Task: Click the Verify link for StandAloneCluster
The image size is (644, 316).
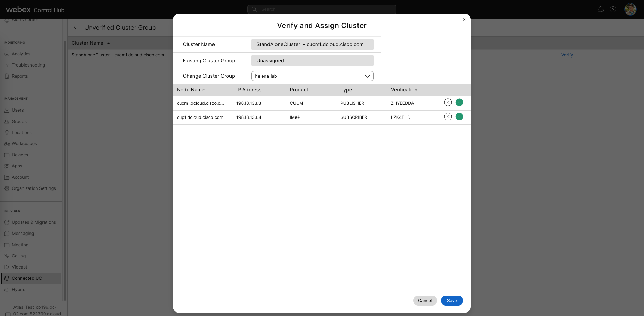Action: click(x=567, y=55)
